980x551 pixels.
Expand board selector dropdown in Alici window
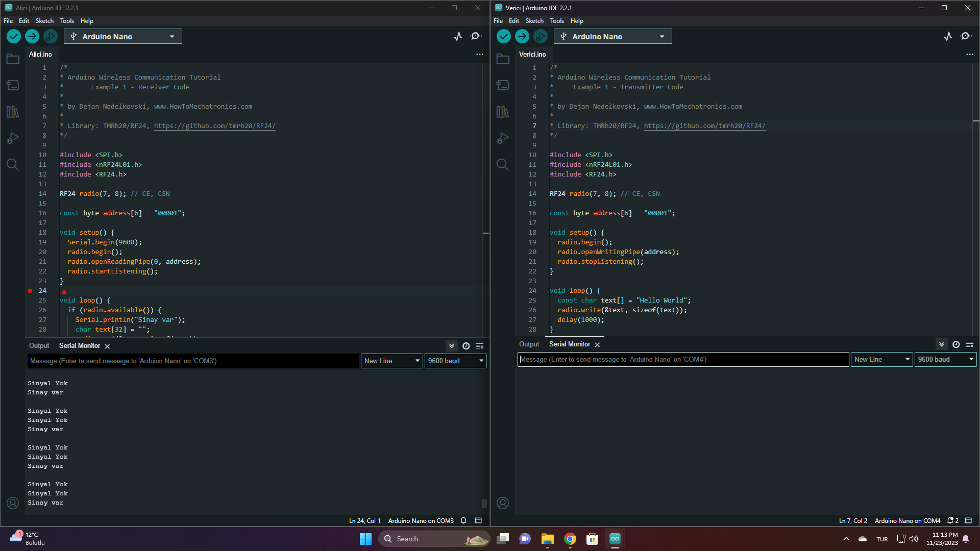(123, 36)
